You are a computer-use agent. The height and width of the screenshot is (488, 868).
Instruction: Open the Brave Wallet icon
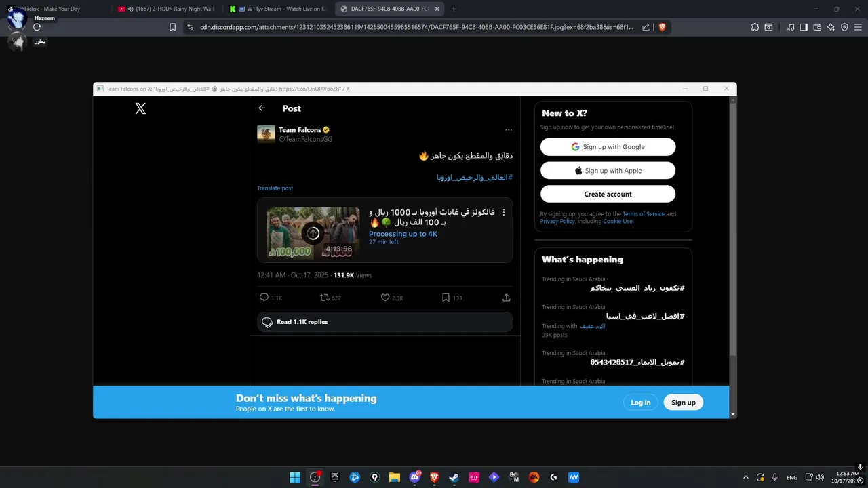[x=817, y=27]
